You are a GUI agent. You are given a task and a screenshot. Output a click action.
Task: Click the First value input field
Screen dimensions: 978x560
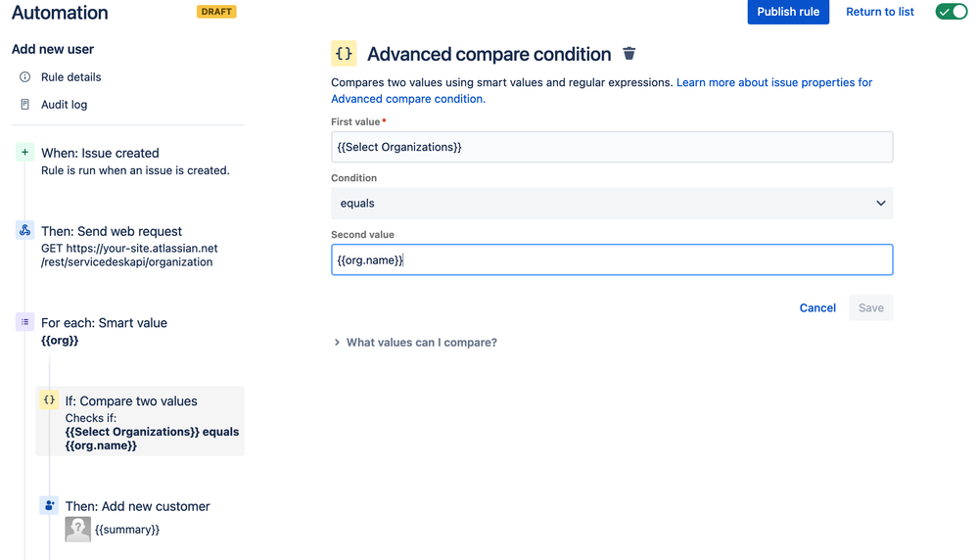click(612, 147)
